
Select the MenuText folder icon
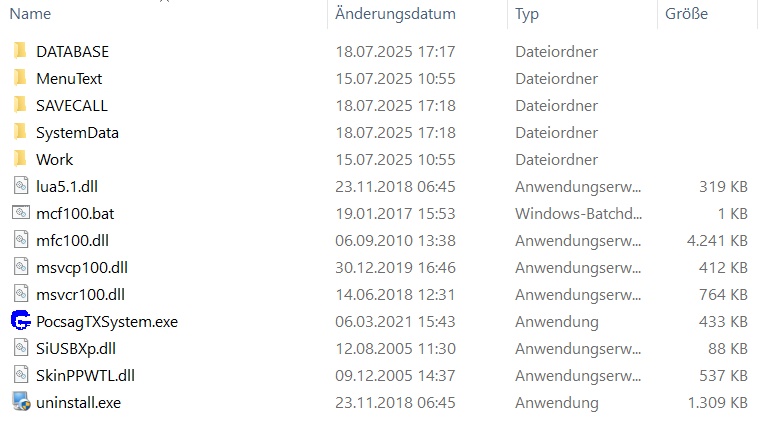click(x=21, y=78)
